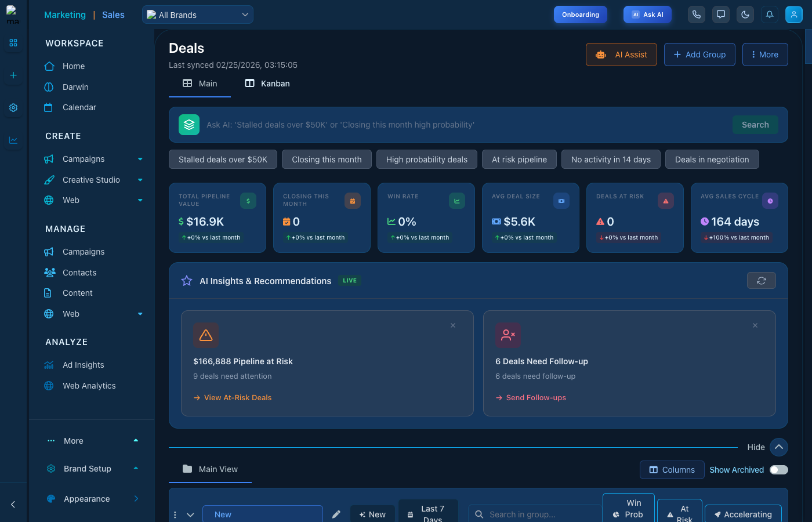Click the pencil edit icon beside New group
The height and width of the screenshot is (522, 812).
tap(336, 514)
